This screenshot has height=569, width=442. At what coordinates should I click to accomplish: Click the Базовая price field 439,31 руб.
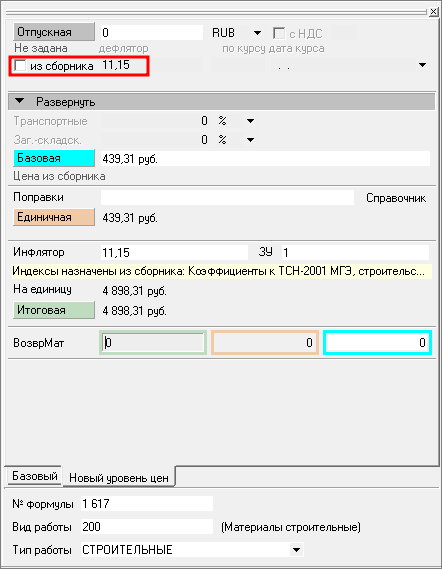[265, 159]
